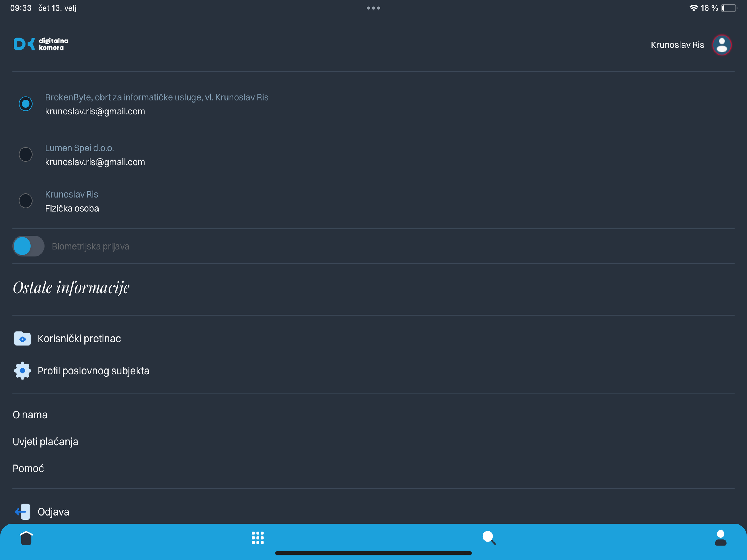
Task: Go to Home tab in bottom bar
Action: click(26, 538)
